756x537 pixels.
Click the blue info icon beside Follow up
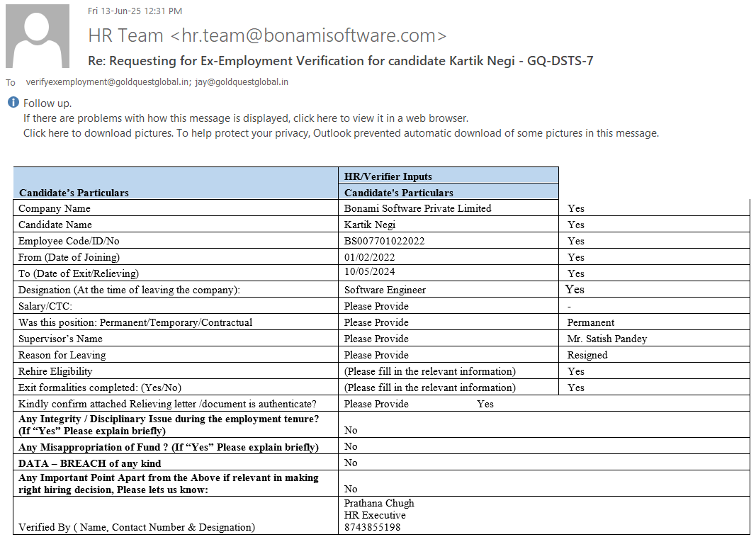[x=13, y=103]
